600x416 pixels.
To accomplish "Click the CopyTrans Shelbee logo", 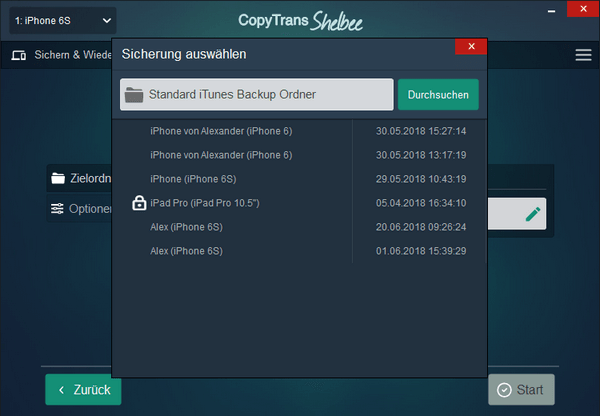I will [x=300, y=21].
